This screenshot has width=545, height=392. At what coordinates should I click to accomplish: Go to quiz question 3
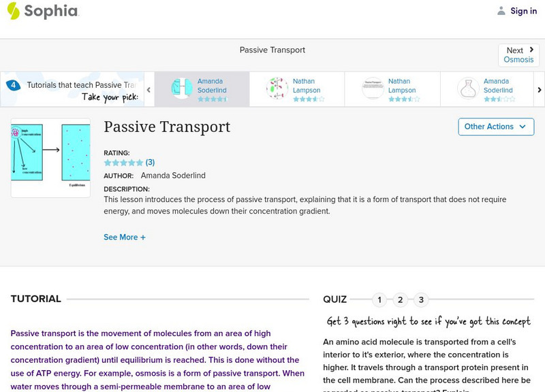(422, 300)
